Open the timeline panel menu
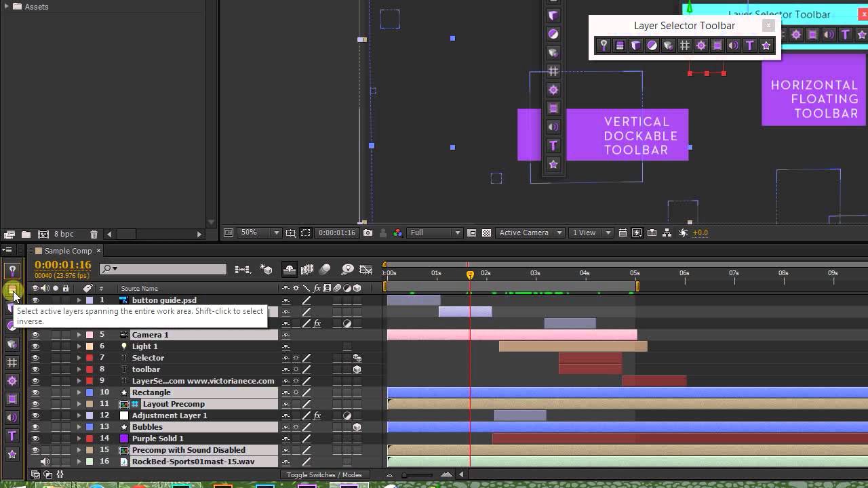The height and width of the screenshot is (488, 868). [x=7, y=250]
